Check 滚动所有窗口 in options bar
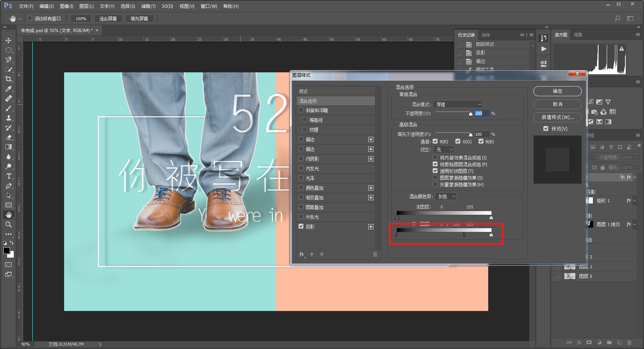 (30, 18)
